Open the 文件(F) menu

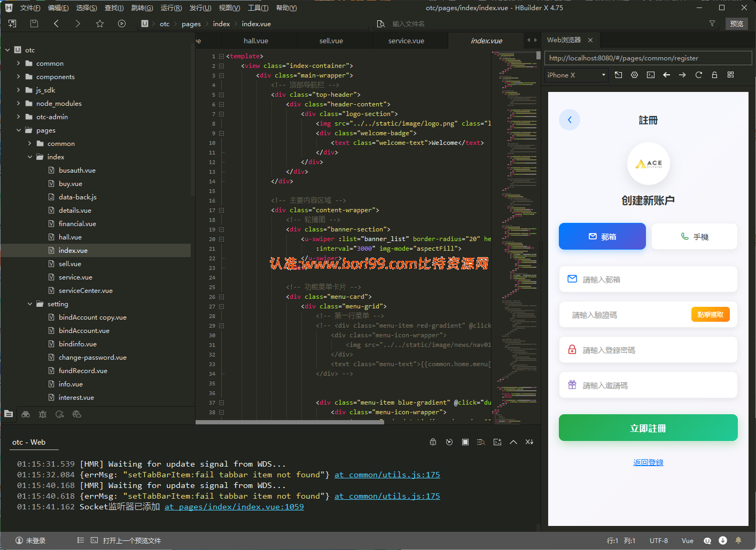point(30,8)
